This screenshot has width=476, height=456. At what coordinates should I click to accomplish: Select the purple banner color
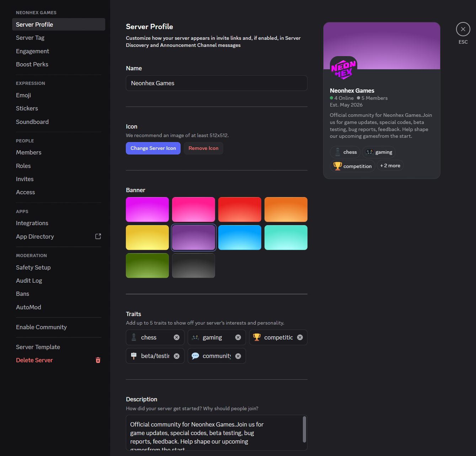tap(193, 238)
